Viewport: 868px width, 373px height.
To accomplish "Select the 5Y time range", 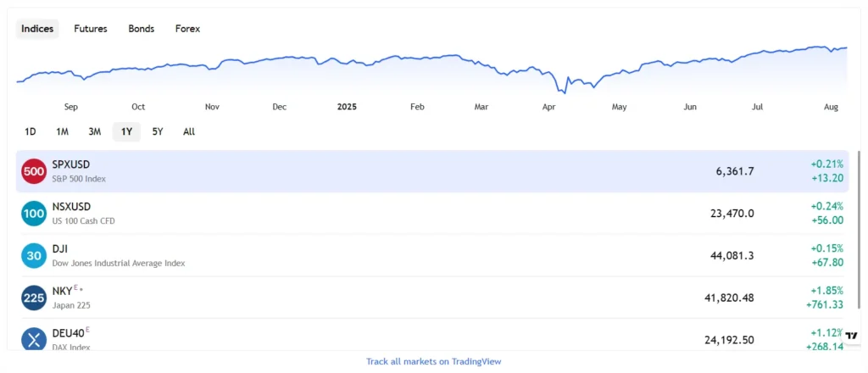I will pyautogui.click(x=158, y=131).
